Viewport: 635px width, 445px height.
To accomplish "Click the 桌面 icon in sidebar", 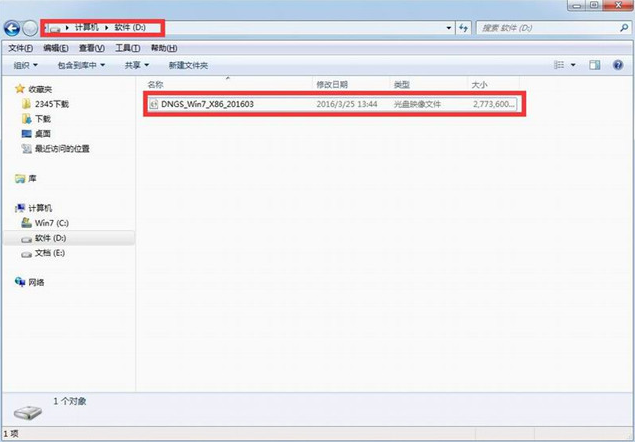I will coord(26,134).
